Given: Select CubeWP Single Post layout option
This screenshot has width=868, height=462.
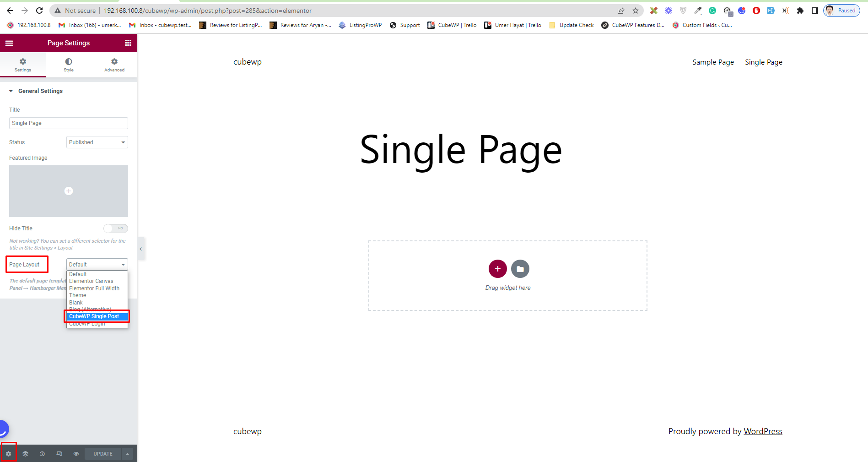Looking at the screenshot, I should click(97, 316).
